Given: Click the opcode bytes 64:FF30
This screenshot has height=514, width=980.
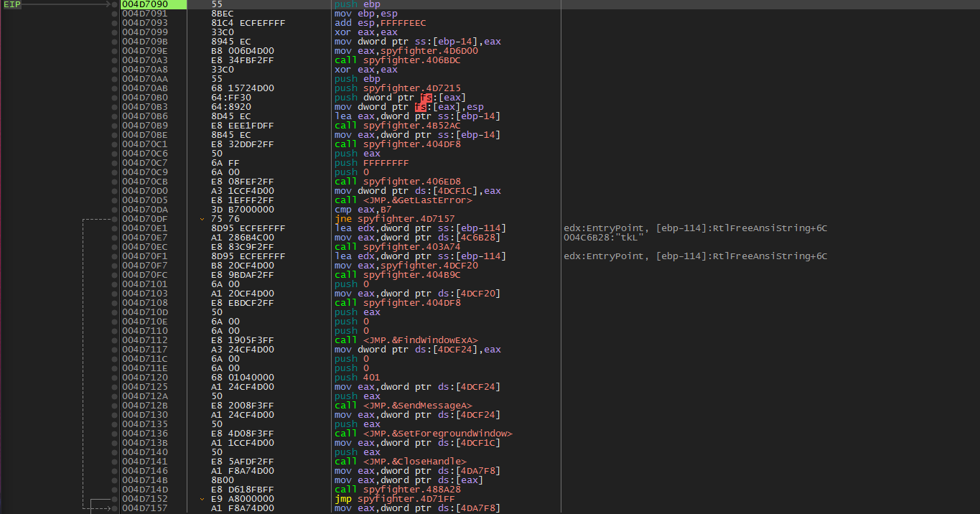Looking at the screenshot, I should coord(231,98).
